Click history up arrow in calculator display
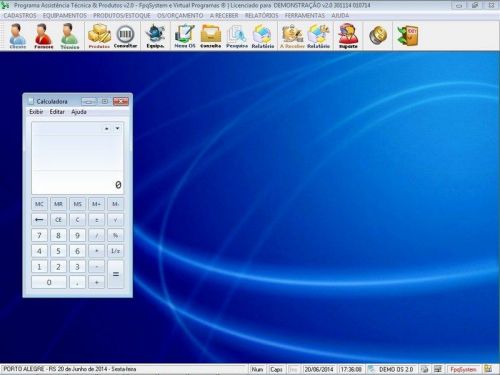Screen dimensions: 500x375 [107, 128]
